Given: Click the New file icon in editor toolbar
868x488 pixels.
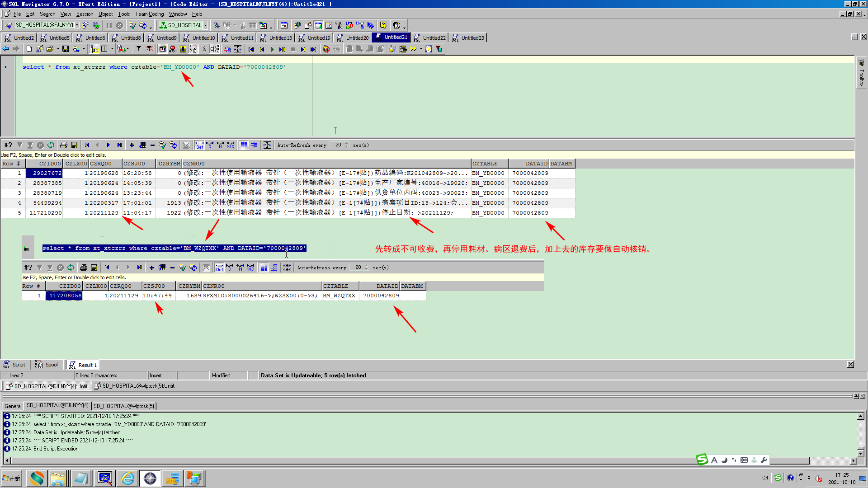Looking at the screenshot, I should (x=29, y=49).
